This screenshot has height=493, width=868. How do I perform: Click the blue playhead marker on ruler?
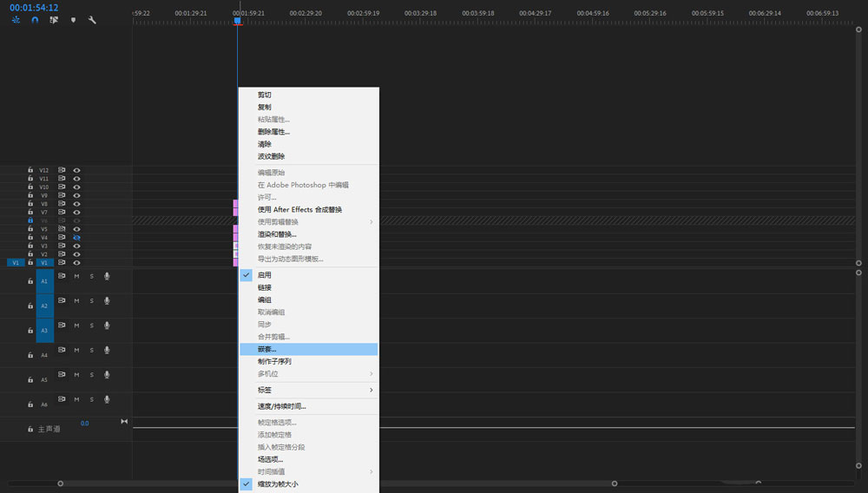[x=237, y=20]
